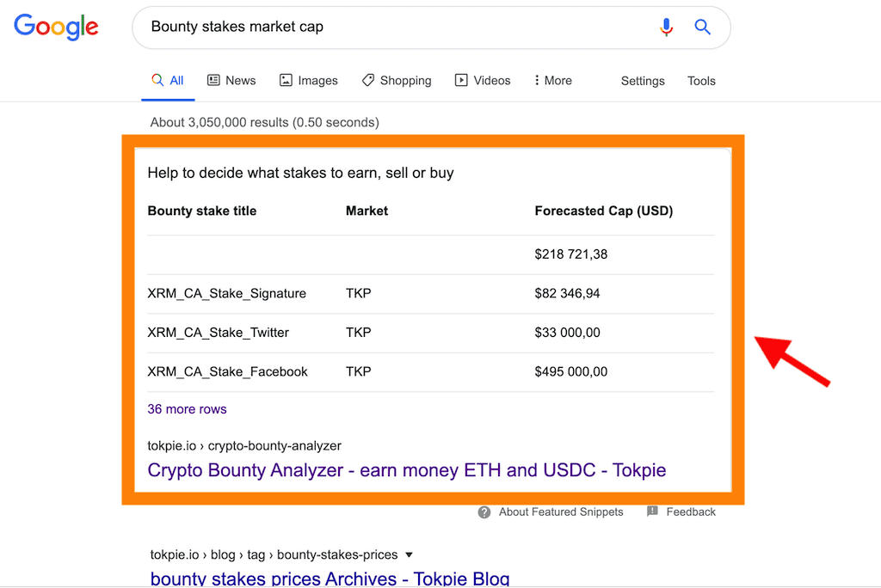The image size is (881, 588).
Task: Switch to News results tab
Action: coord(231,80)
